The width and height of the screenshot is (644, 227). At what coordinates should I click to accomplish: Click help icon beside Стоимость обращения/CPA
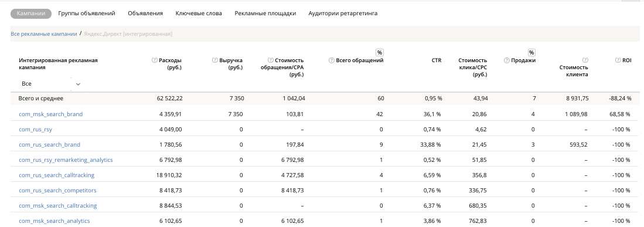tap(270, 60)
